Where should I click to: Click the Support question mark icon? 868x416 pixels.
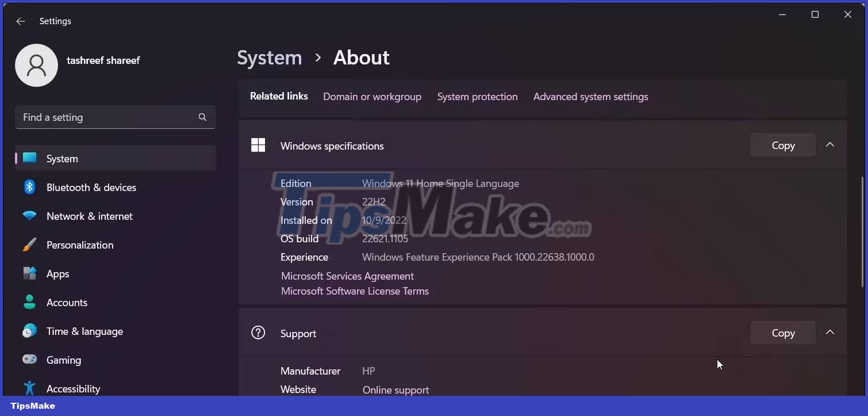tap(258, 333)
